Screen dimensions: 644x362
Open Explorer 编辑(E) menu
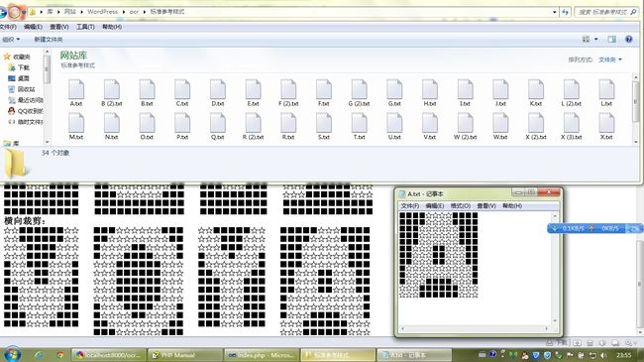tap(33, 27)
